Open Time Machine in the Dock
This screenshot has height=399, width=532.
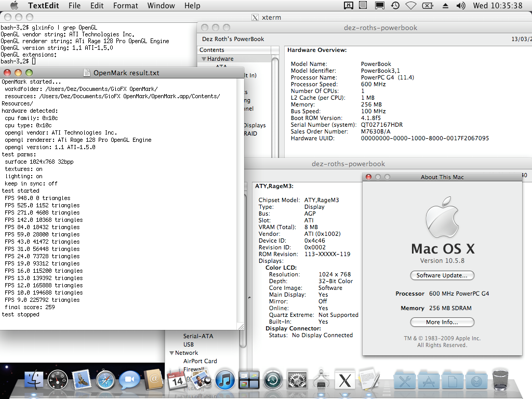[x=272, y=380]
